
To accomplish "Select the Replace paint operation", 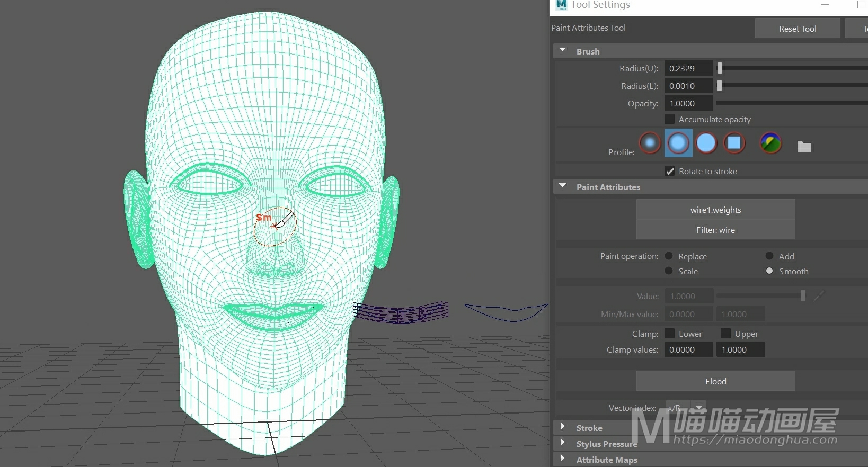I will click(669, 256).
